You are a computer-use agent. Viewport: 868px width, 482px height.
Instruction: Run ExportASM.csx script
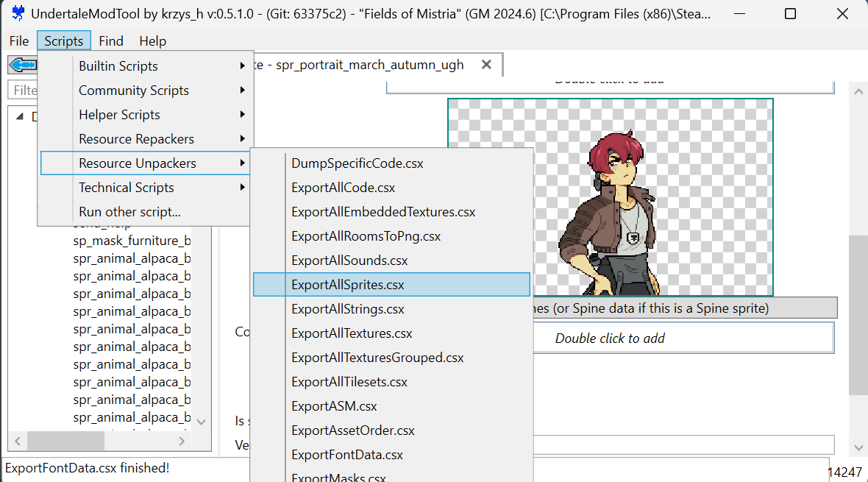point(391,406)
